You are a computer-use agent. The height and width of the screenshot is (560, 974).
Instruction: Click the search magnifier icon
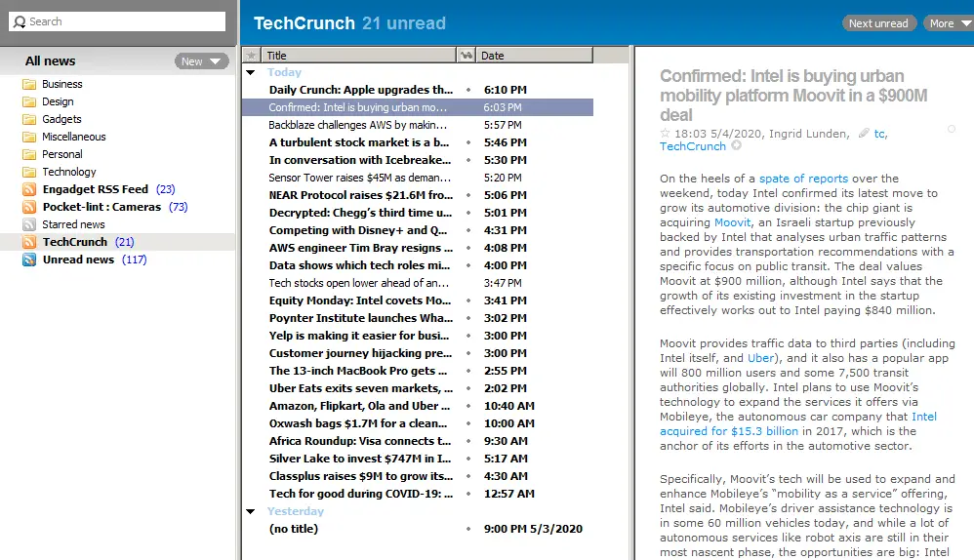click(x=20, y=21)
